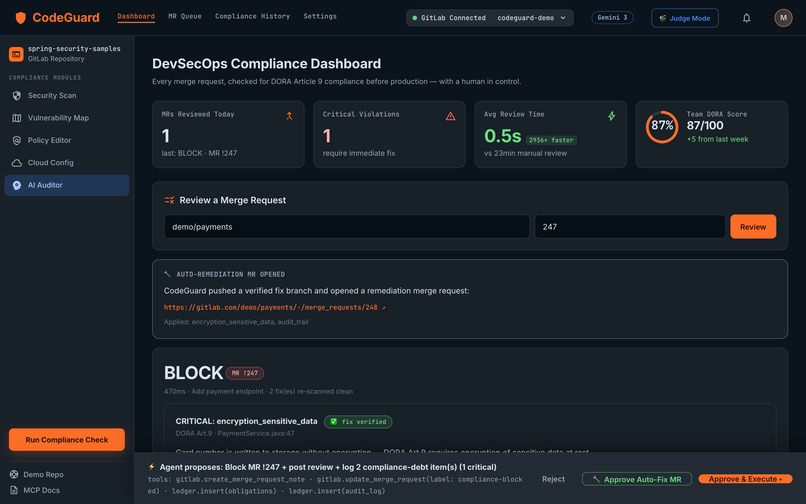Open the notifications bell

pyautogui.click(x=746, y=18)
